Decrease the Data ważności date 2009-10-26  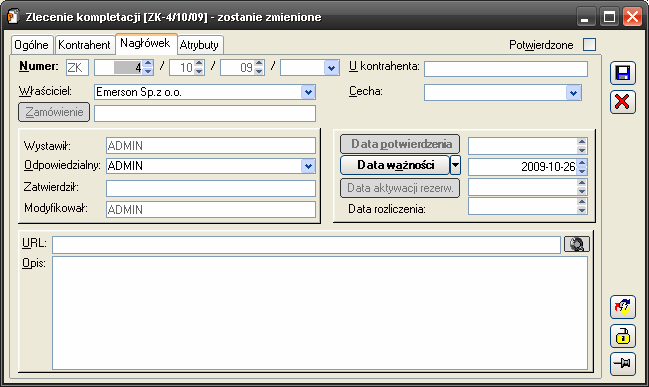(x=582, y=171)
